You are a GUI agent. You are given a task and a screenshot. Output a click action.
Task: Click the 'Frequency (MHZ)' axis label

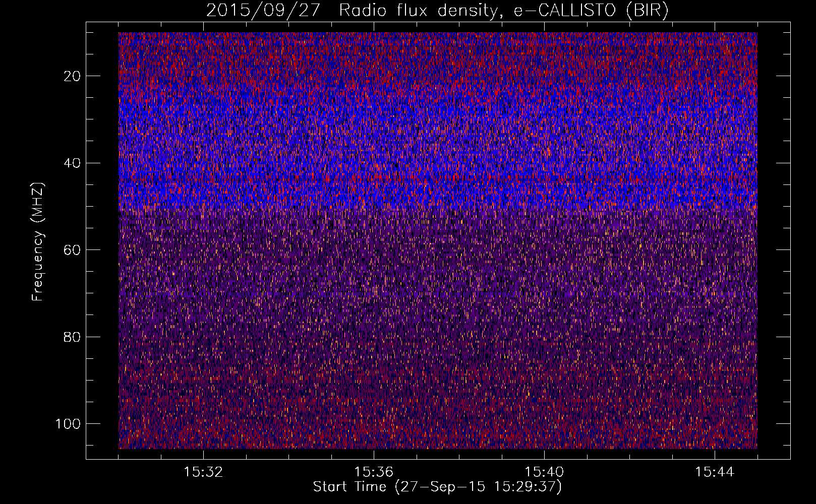tap(38, 241)
